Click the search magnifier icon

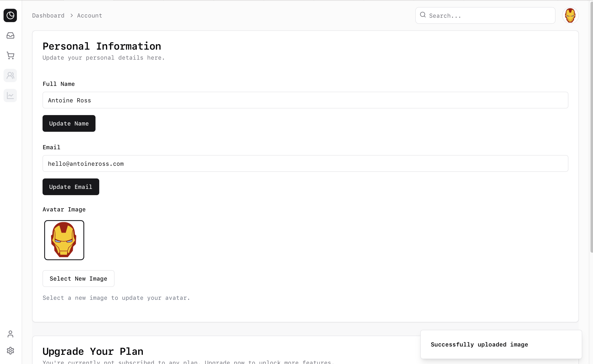[423, 15]
